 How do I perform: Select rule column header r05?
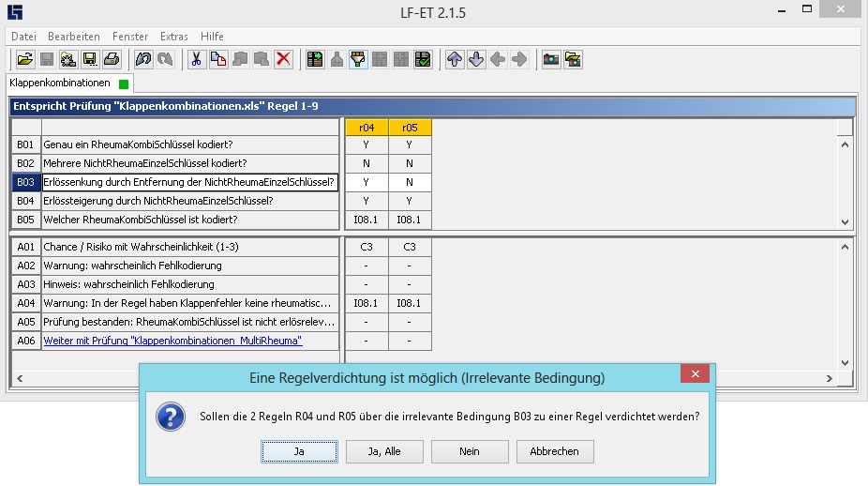(x=410, y=128)
